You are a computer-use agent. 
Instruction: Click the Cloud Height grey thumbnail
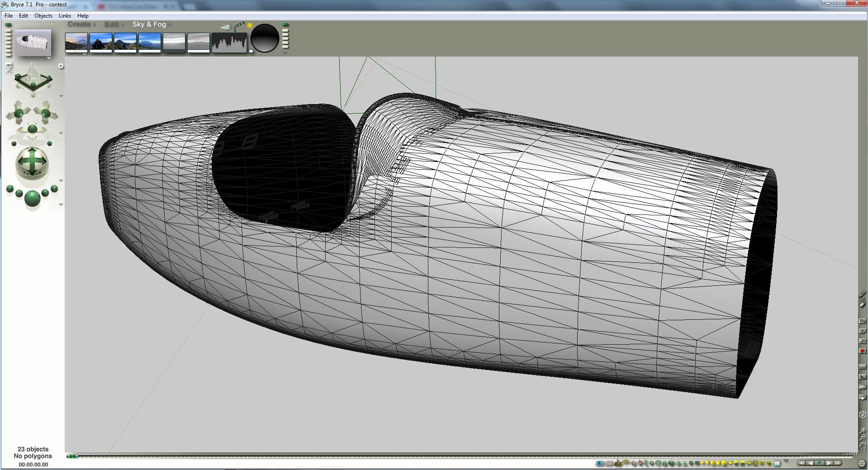click(x=174, y=43)
